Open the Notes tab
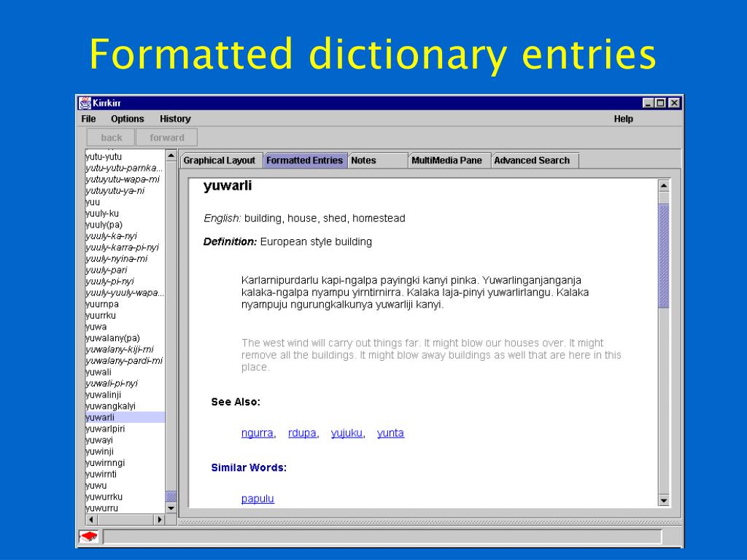Viewport: 747px width, 560px height. (378, 160)
